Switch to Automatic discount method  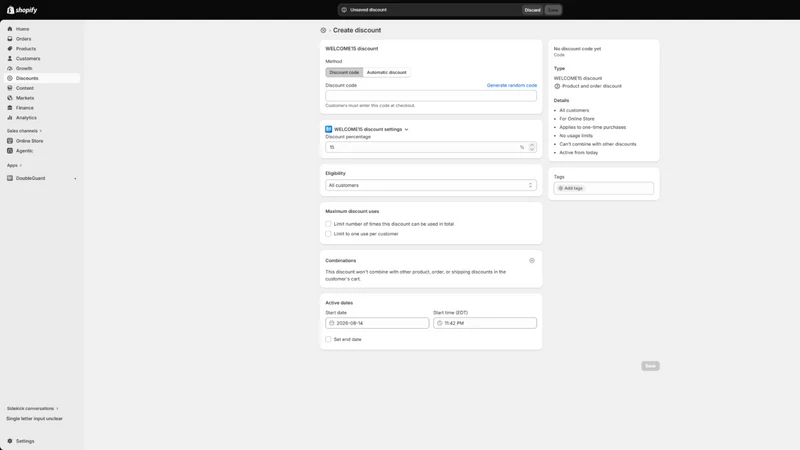point(386,72)
